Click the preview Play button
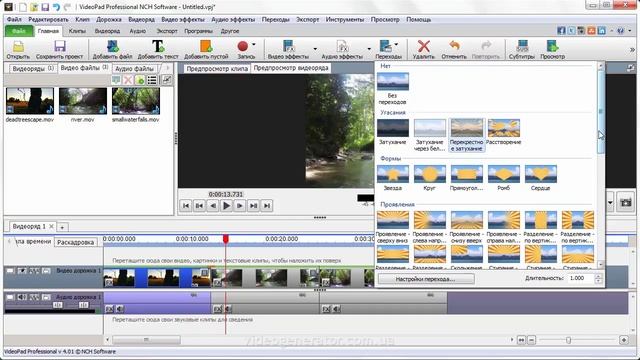The height and width of the screenshot is (360, 640). (x=226, y=206)
